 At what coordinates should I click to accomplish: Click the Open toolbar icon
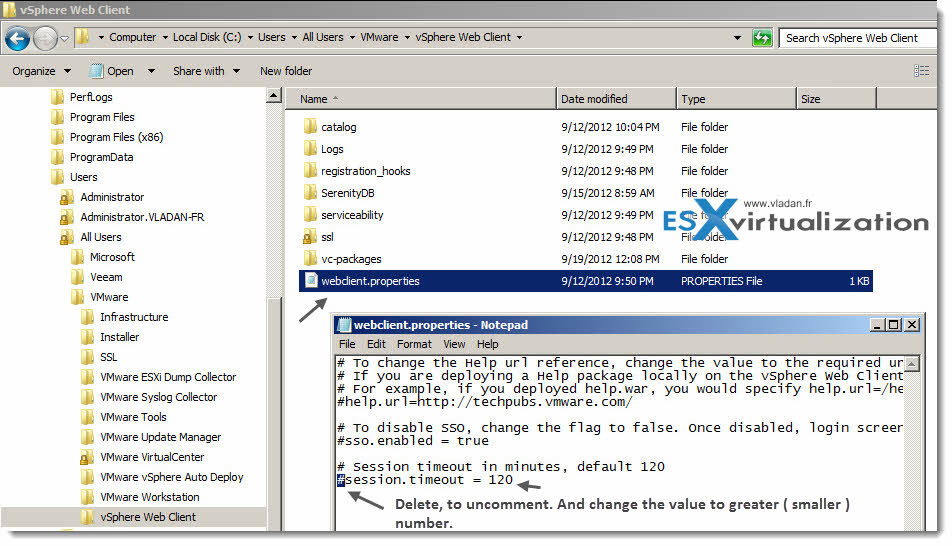point(96,71)
